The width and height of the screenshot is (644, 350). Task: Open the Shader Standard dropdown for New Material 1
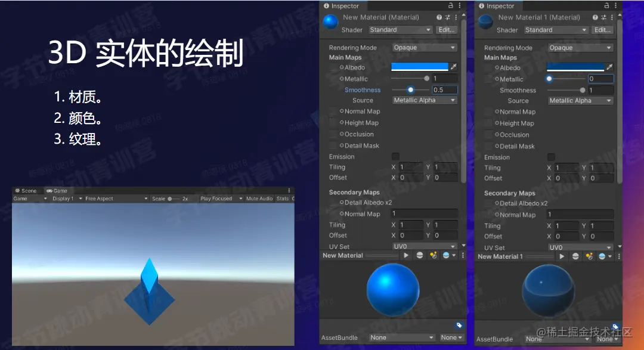[x=556, y=30]
